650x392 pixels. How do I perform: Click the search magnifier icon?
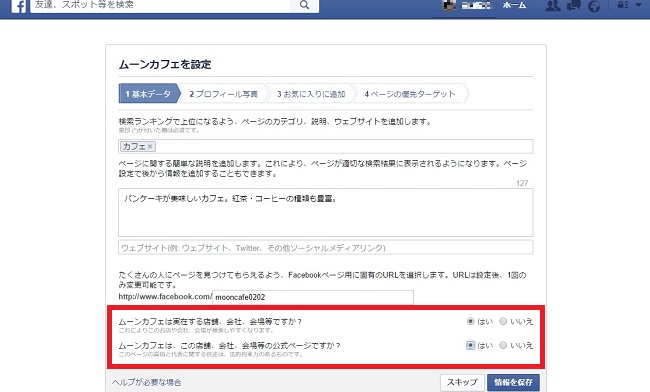coord(304,5)
